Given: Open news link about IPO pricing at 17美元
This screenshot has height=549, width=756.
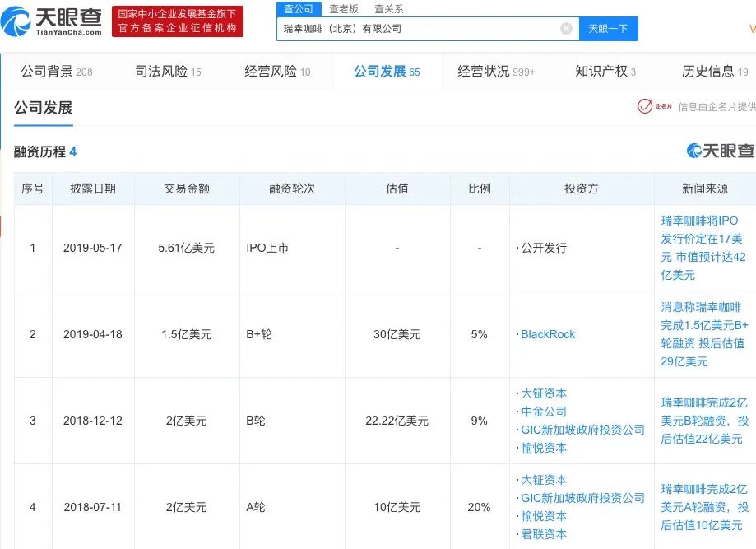Looking at the screenshot, I should pos(703,248).
